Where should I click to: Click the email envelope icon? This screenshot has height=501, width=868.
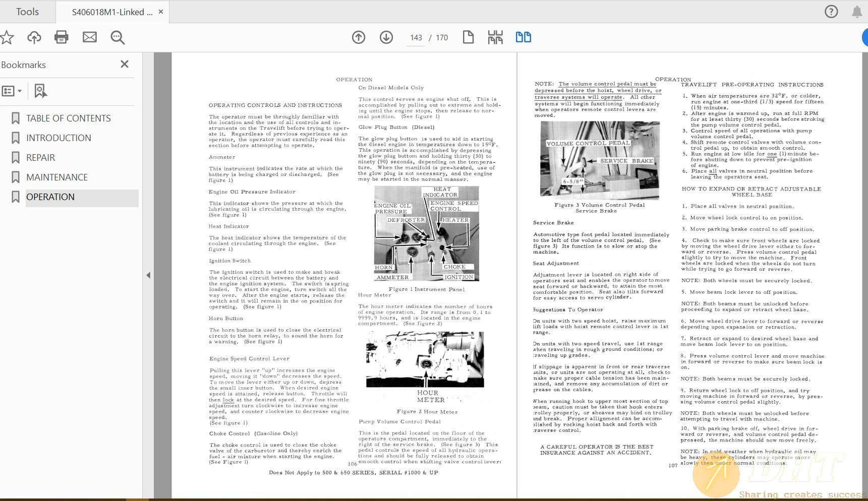click(90, 37)
